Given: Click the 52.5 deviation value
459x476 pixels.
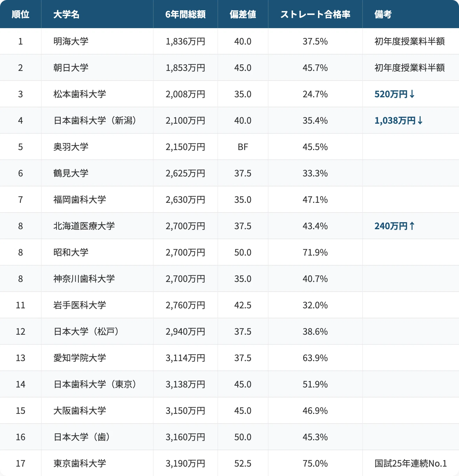Looking at the screenshot, I should [x=243, y=463].
